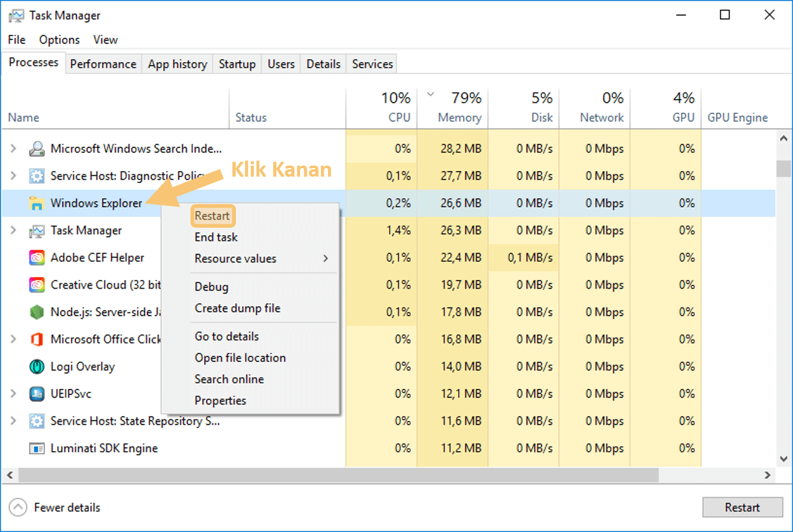
Task: Click the Logi Overlay icon
Action: point(37,366)
